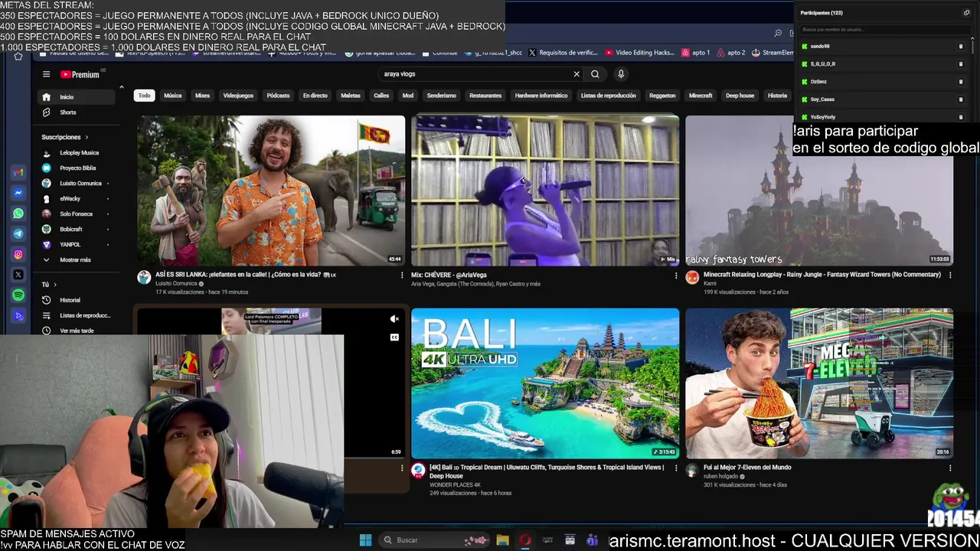
Task: Copy the Participantes list icon
Action: point(966,13)
